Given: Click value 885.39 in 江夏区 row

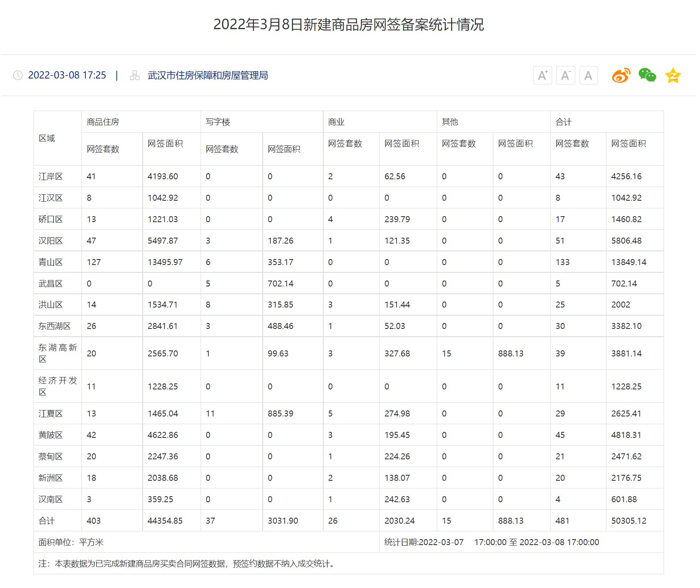Looking at the screenshot, I should coord(281,413).
